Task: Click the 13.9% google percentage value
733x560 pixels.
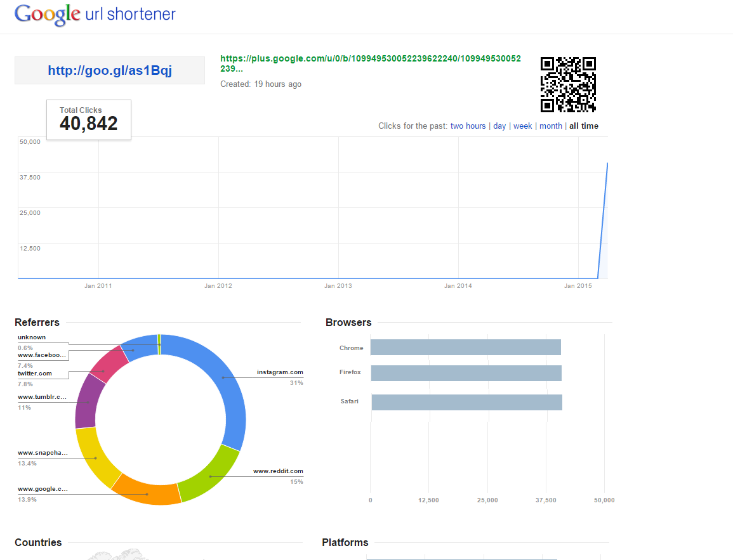Action: coord(27,500)
